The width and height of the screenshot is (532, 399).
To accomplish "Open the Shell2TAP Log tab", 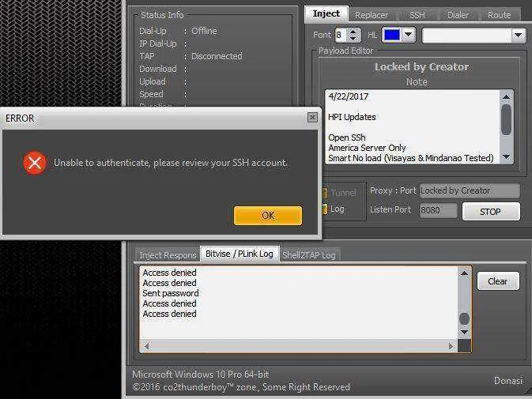I will tap(309, 255).
